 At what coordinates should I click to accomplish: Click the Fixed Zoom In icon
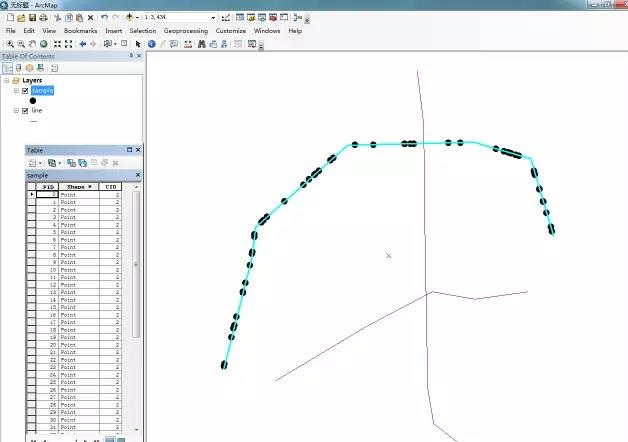(58, 44)
